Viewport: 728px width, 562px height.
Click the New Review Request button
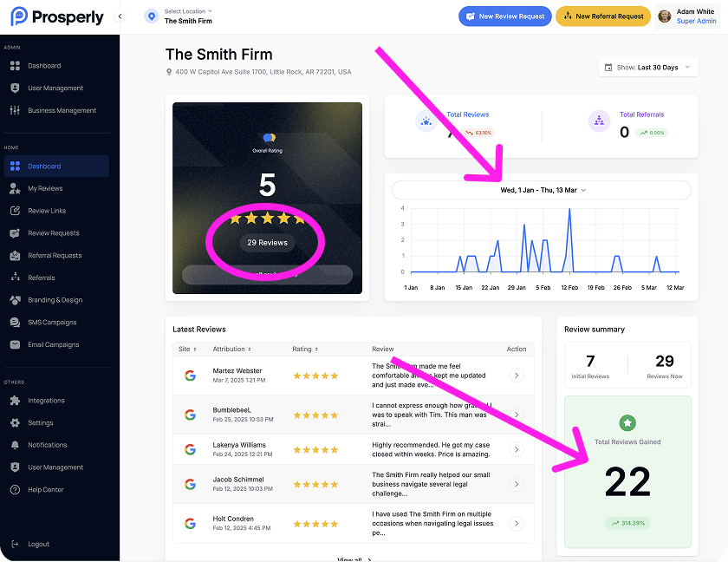(x=505, y=16)
